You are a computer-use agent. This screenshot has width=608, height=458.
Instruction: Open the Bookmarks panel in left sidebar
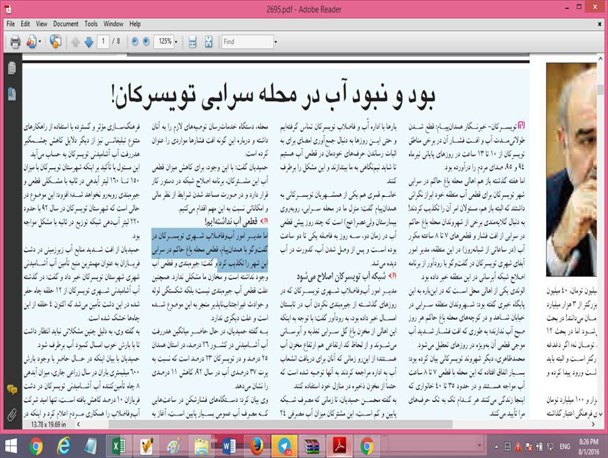tap(12, 94)
